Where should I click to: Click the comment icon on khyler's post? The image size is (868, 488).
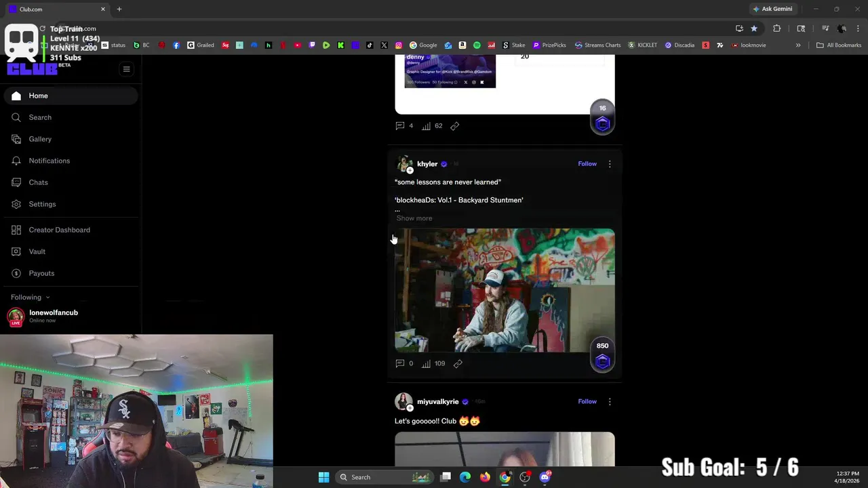pyautogui.click(x=400, y=363)
